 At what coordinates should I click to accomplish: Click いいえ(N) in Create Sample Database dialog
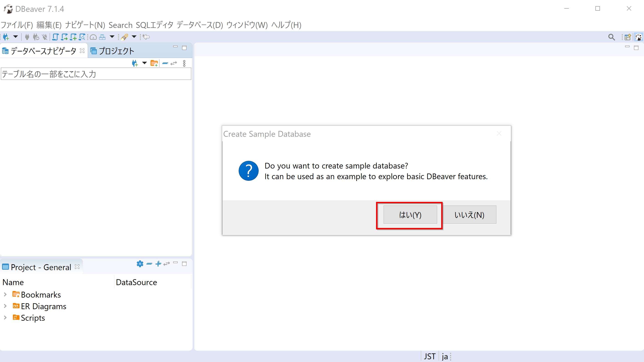[x=470, y=215]
